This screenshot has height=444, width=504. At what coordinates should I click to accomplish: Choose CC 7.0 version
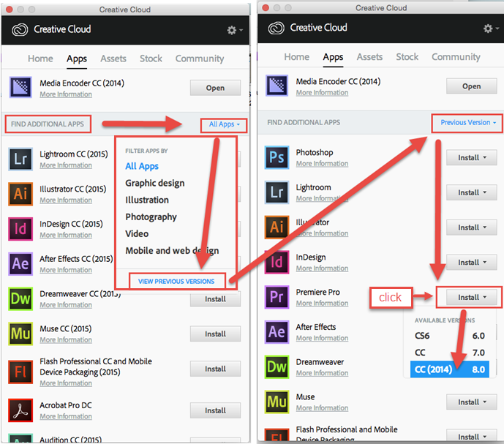point(449,353)
